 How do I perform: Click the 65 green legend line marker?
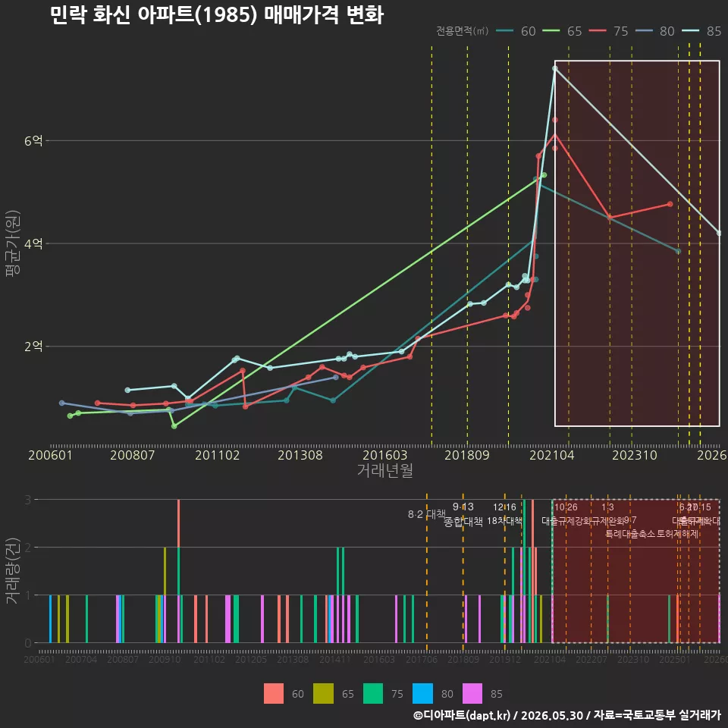pyautogui.click(x=551, y=31)
